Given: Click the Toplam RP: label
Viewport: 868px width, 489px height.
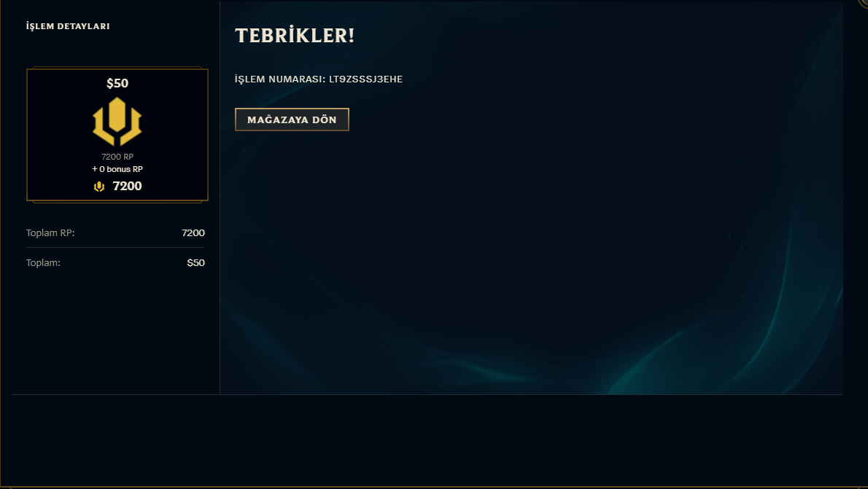Looking at the screenshot, I should [50, 233].
